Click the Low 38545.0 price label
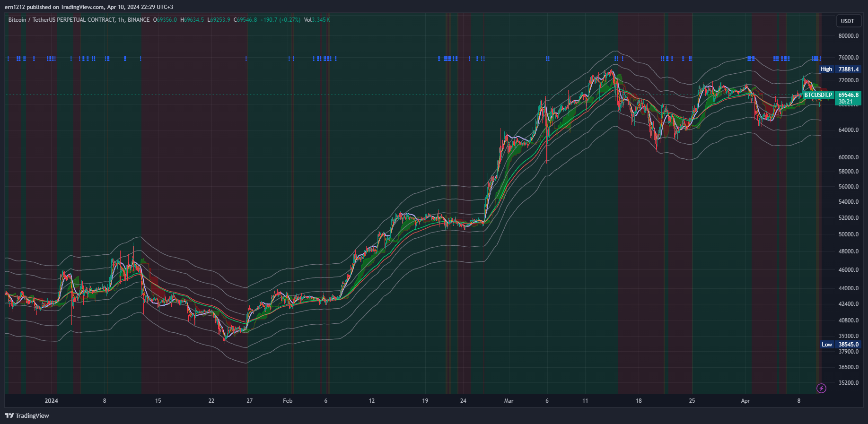 click(841, 345)
